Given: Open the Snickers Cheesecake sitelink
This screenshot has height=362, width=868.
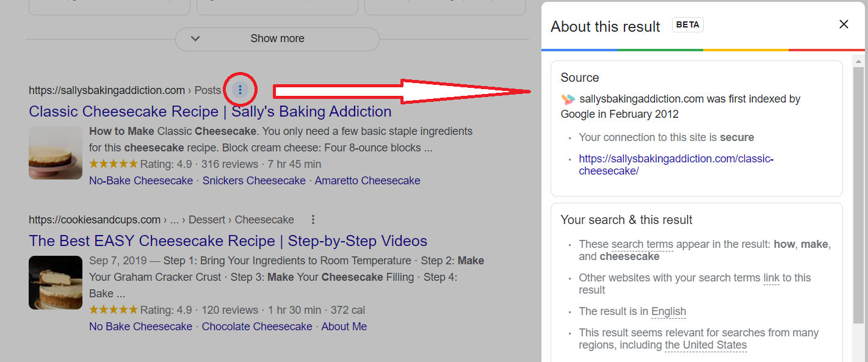Looking at the screenshot, I should [x=254, y=181].
